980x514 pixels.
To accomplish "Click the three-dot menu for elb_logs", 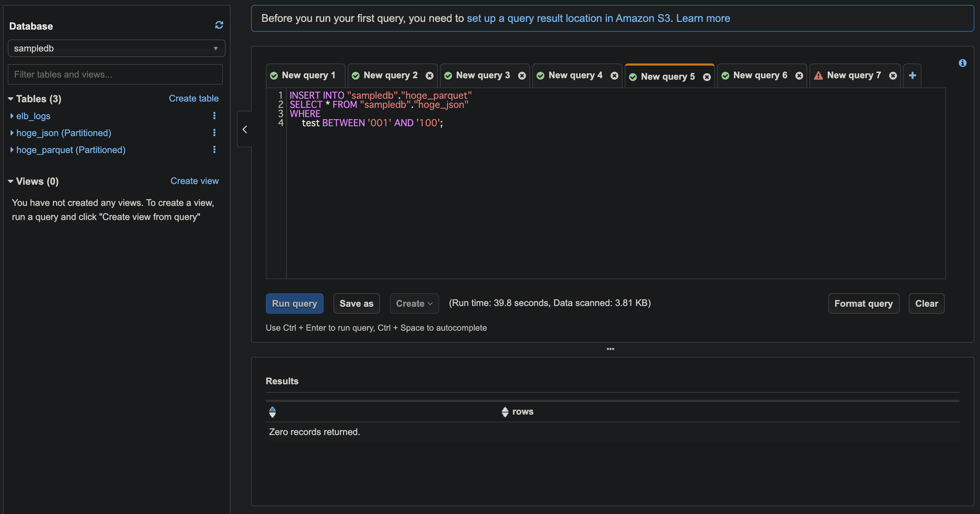I will pos(214,116).
